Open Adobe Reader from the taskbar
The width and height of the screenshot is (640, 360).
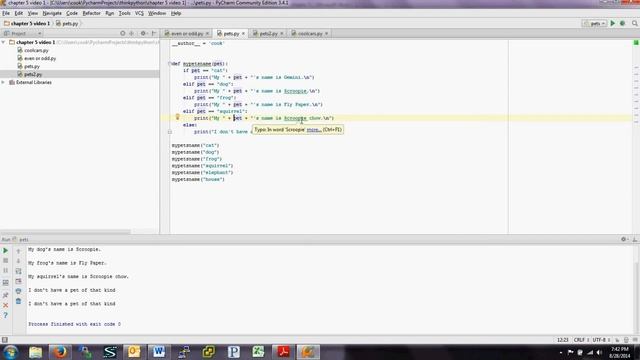pyautogui.click(x=283, y=352)
